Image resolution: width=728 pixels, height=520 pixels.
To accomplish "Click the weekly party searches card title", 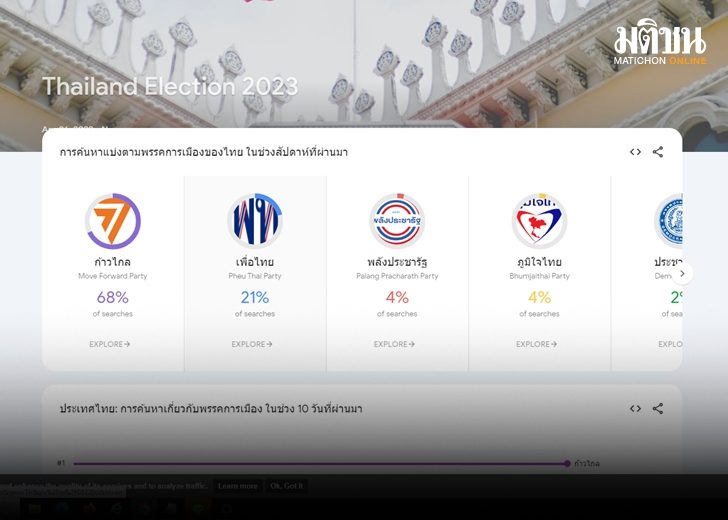I will tap(204, 152).
